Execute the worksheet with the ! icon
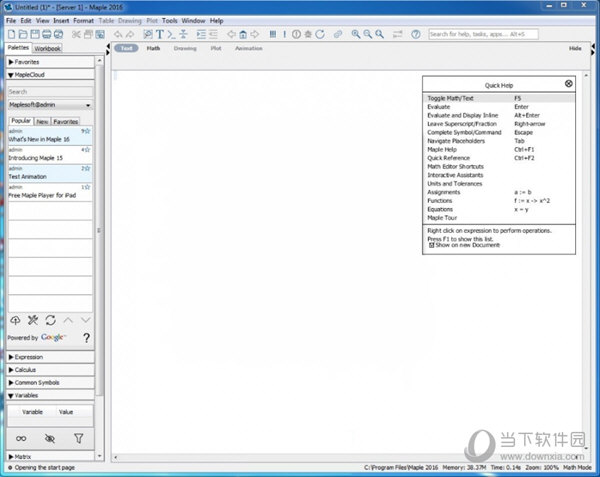Viewport: 600px width, 477px height. tap(284, 34)
